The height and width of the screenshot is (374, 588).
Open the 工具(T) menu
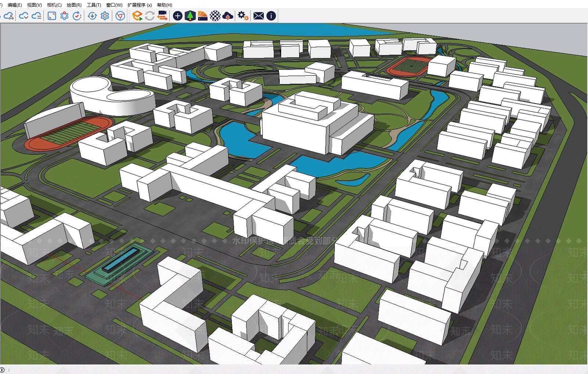tap(94, 5)
